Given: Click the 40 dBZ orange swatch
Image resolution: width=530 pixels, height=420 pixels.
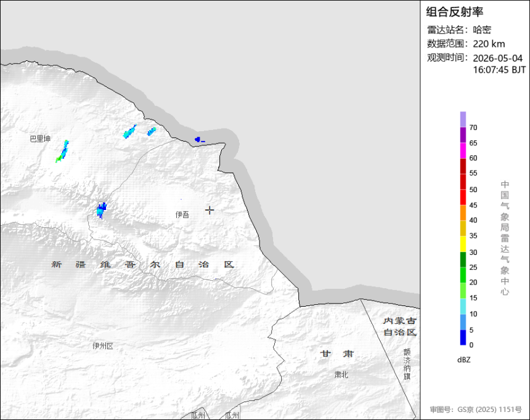Looking at the screenshot, I should [x=463, y=213].
